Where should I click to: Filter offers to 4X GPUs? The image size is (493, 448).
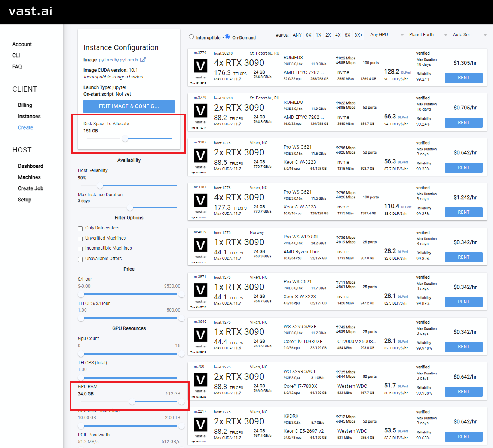point(338,35)
